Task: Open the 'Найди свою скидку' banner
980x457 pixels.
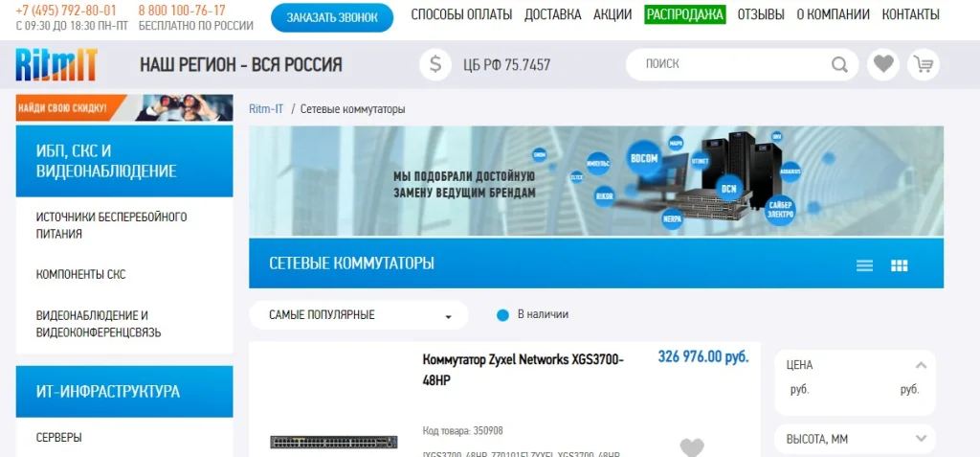Action: click(x=124, y=107)
